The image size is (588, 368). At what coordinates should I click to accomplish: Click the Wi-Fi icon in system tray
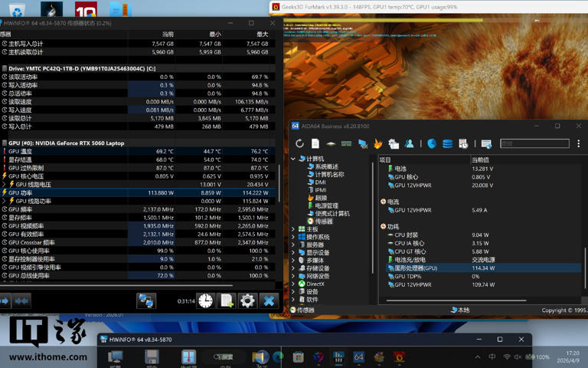506,357
